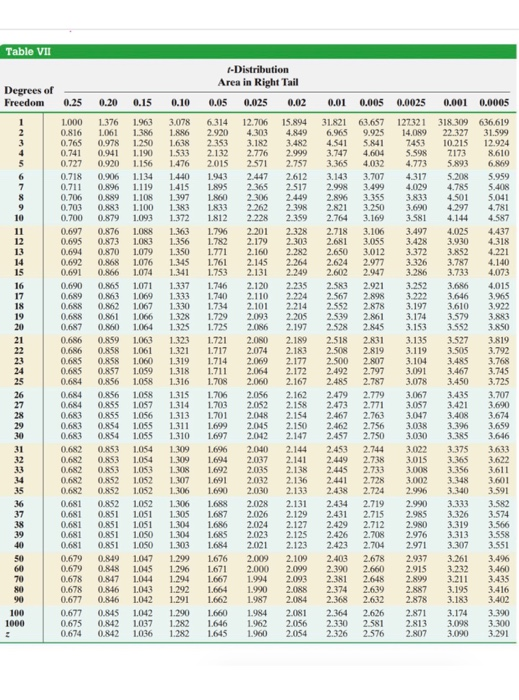The image size is (519, 700).
Task: Select the 0.15 column header
Action: 142,103
